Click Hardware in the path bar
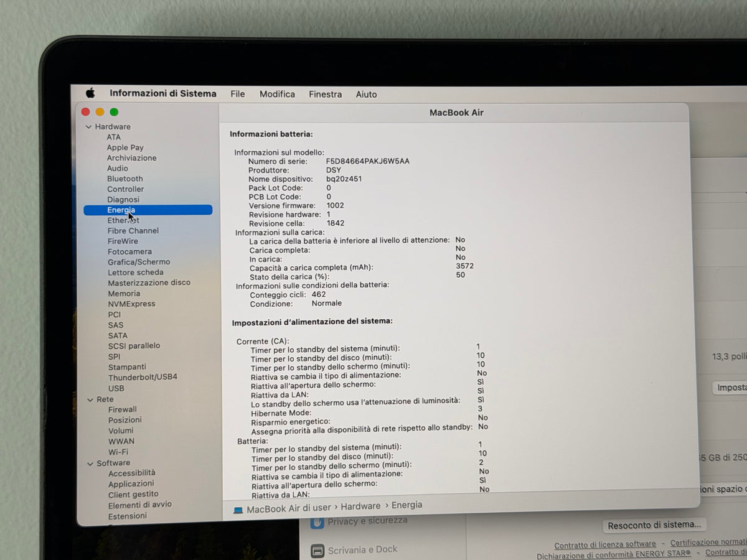The height and width of the screenshot is (560, 747). (x=360, y=506)
